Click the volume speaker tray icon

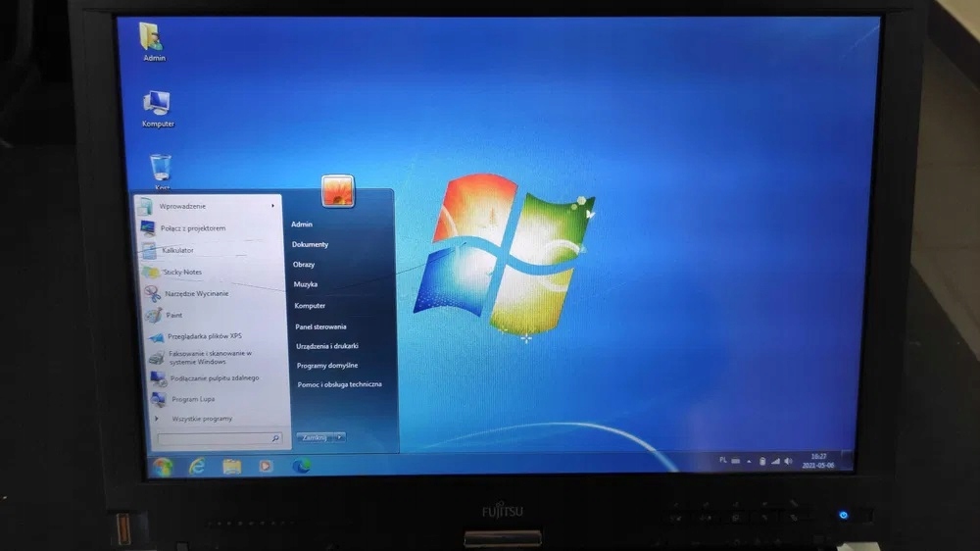coord(789,462)
